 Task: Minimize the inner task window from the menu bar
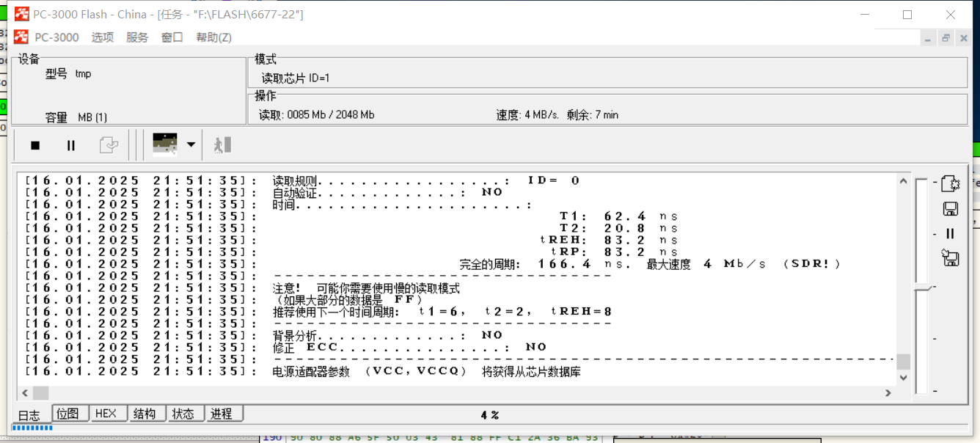pos(929,38)
